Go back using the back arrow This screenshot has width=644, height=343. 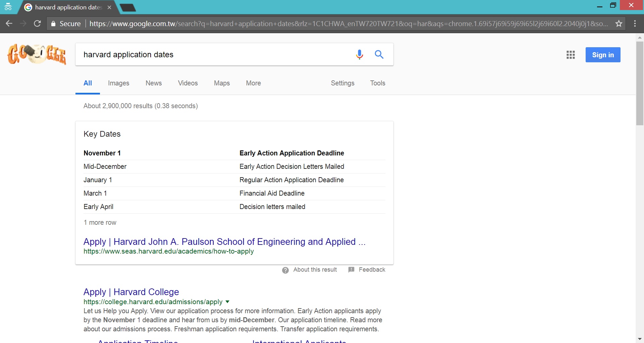pos(9,23)
